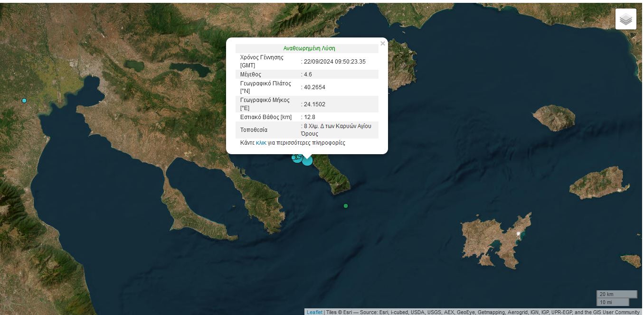Click Lemnos island on the map
The image size is (644, 315).
click(496, 240)
